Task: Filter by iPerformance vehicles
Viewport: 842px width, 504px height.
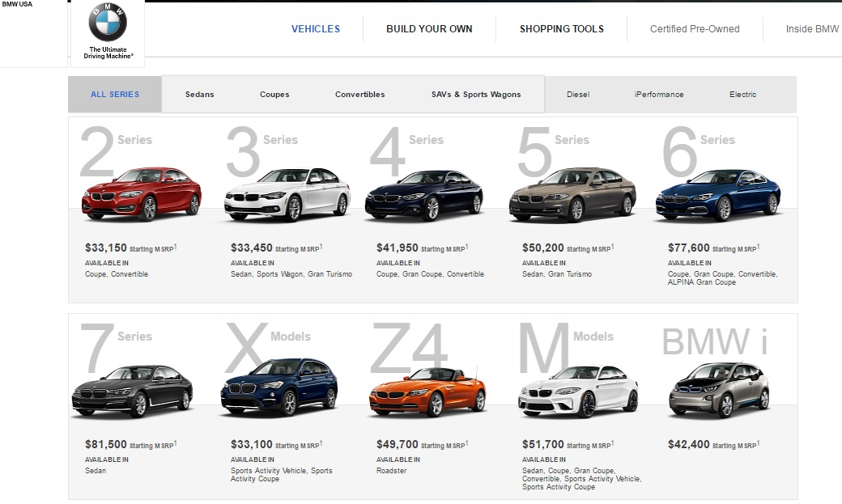Action: coord(659,95)
